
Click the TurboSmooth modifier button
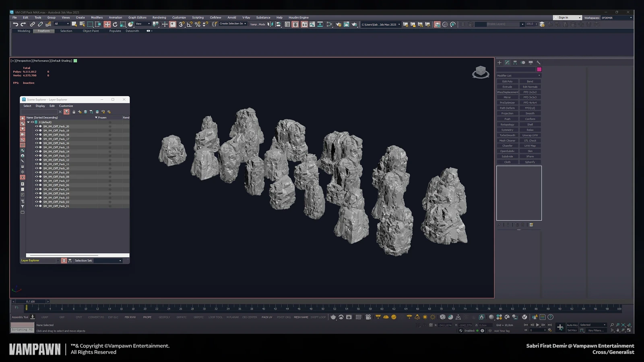(x=507, y=135)
